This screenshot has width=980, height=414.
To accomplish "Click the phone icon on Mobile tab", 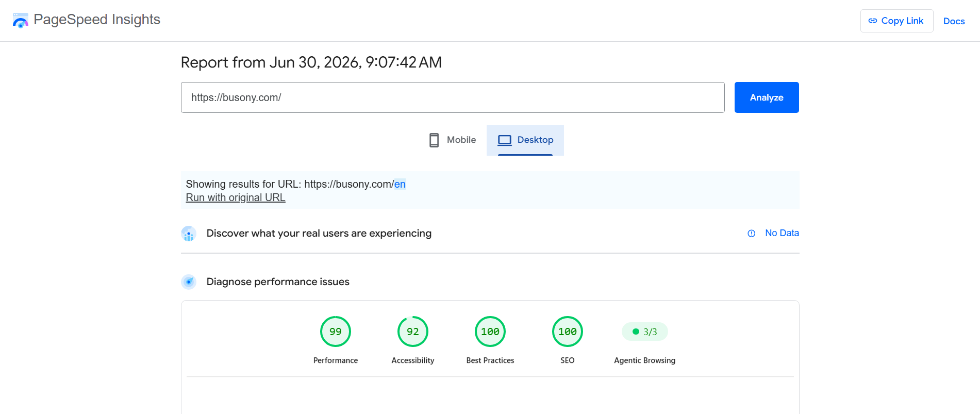I will coord(434,140).
